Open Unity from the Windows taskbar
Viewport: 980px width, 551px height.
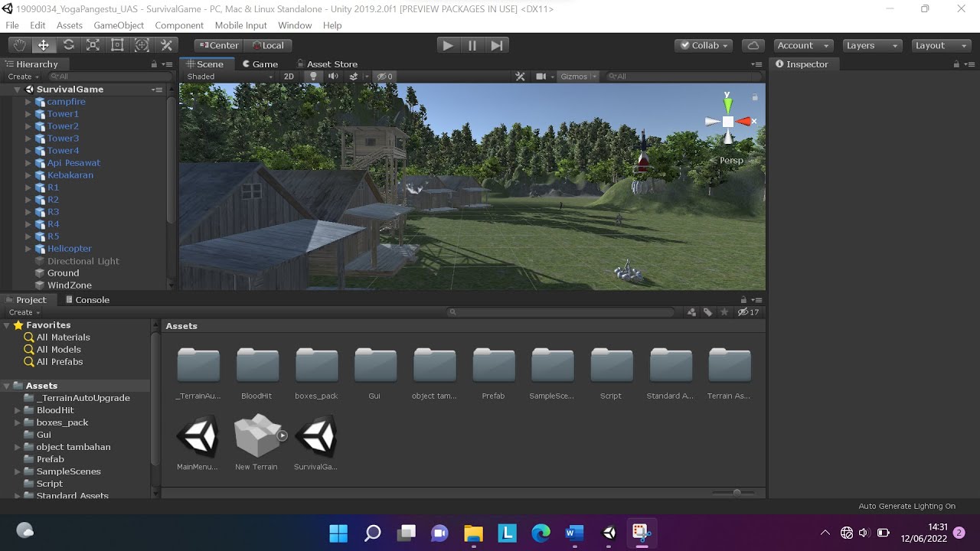(609, 533)
